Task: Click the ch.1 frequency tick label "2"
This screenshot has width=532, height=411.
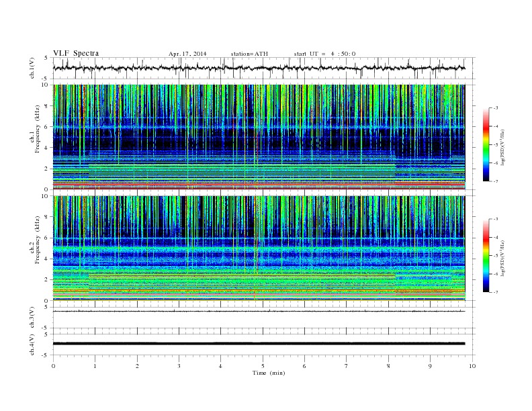Action: (46, 169)
